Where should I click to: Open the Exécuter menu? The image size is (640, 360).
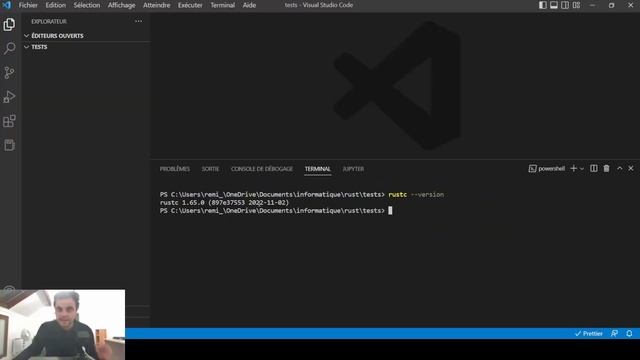coord(190,5)
